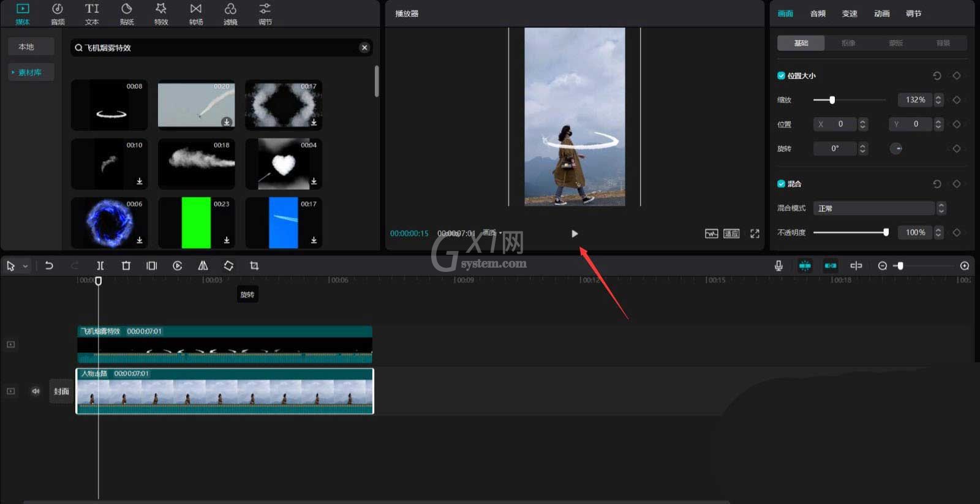This screenshot has height=504, width=980.
Task: Click the 132% scale value field
Action: tap(915, 100)
